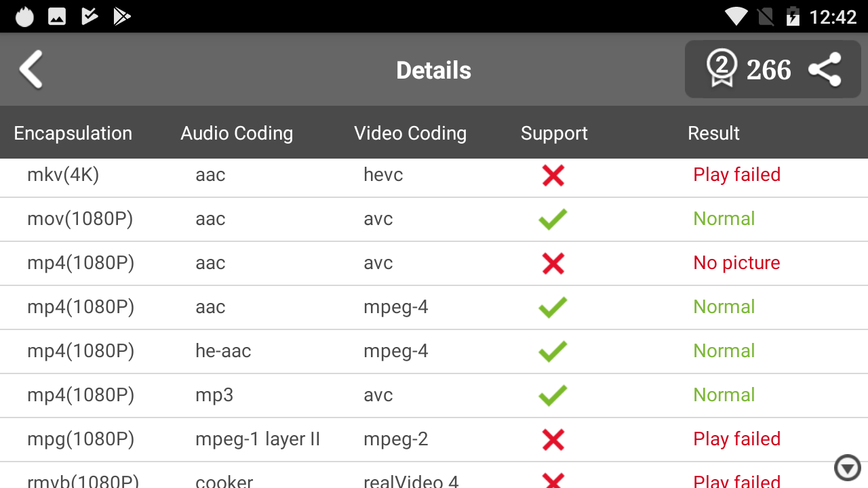Tap 'Play failed' result for mkv(4K)
The width and height of the screenshot is (868, 488).
click(x=736, y=175)
